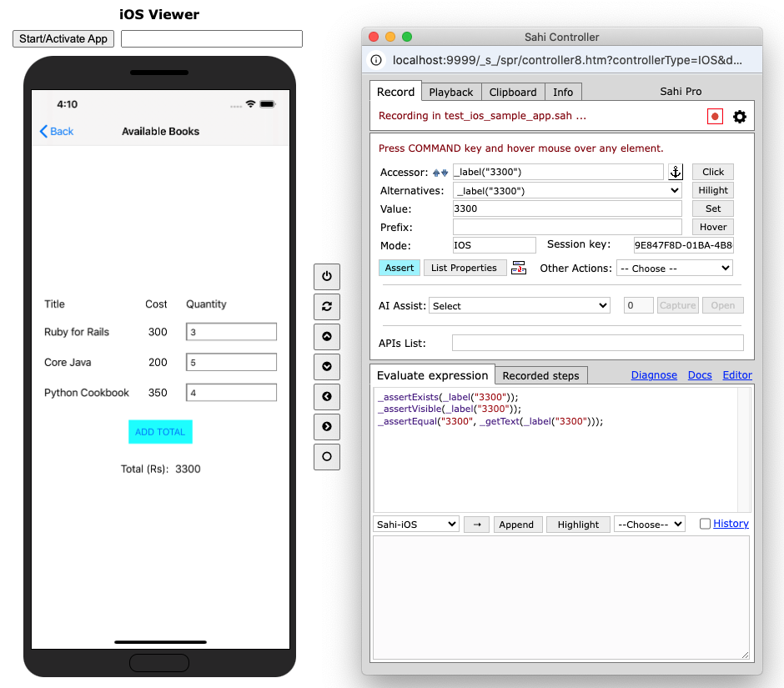The height and width of the screenshot is (688, 784).
Task: Tap Back in the iOS navigation bar
Action: 57,131
